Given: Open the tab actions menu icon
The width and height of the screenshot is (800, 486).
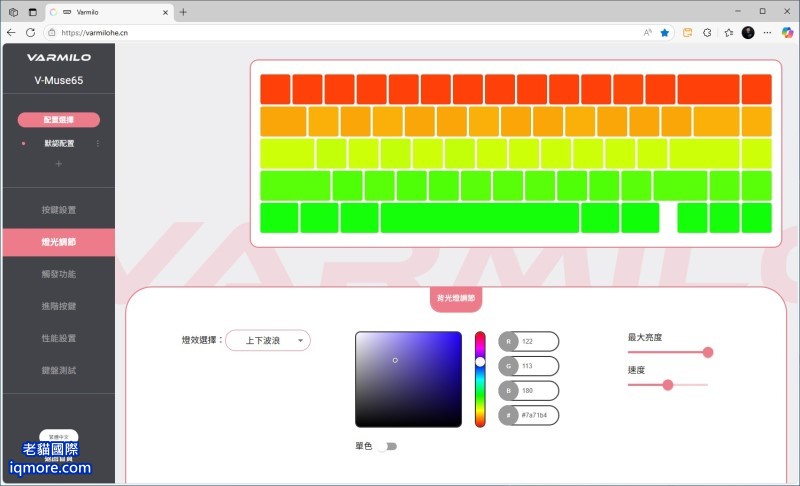Looking at the screenshot, I should [33, 12].
